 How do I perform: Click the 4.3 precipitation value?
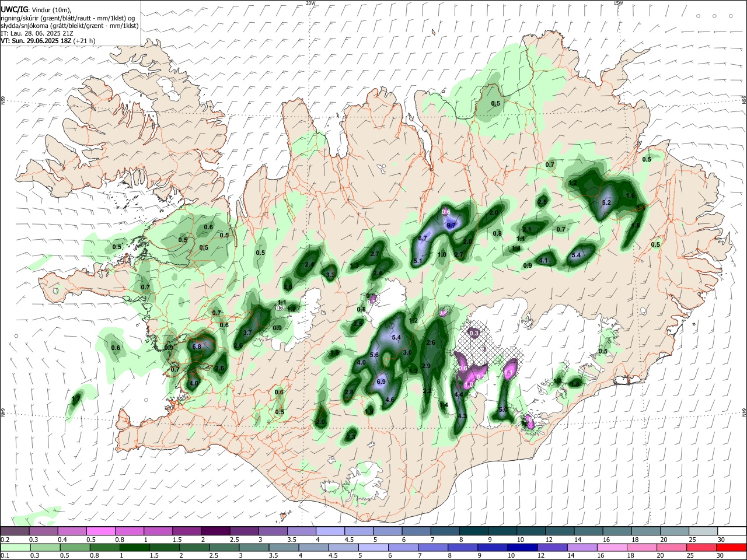(462, 416)
